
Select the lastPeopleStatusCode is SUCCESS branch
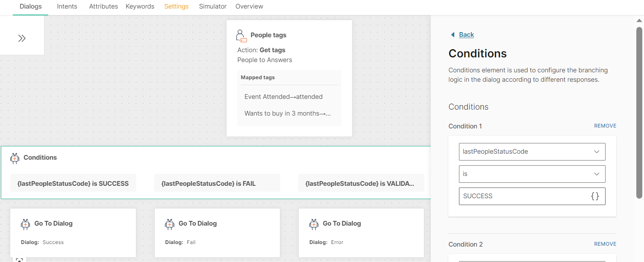[x=73, y=183]
